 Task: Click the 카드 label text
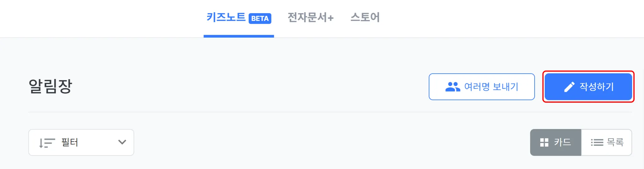[x=562, y=142]
